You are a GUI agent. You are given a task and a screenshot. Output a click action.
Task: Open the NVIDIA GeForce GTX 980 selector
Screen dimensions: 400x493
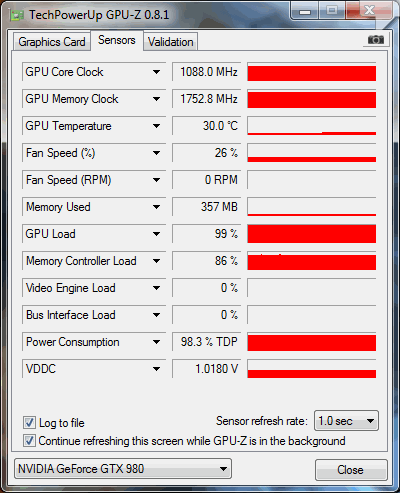[123, 469]
